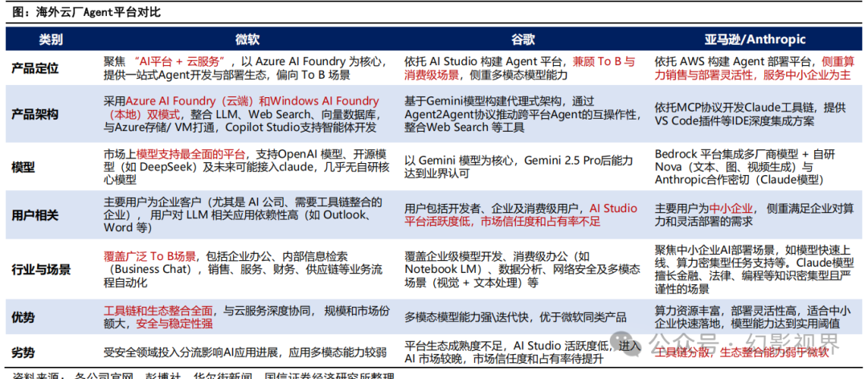This screenshot has height=379, width=868.
Task: Click the 谷歌 优势 cell "多模态模型能力强\迭代快"
Action: (515, 318)
